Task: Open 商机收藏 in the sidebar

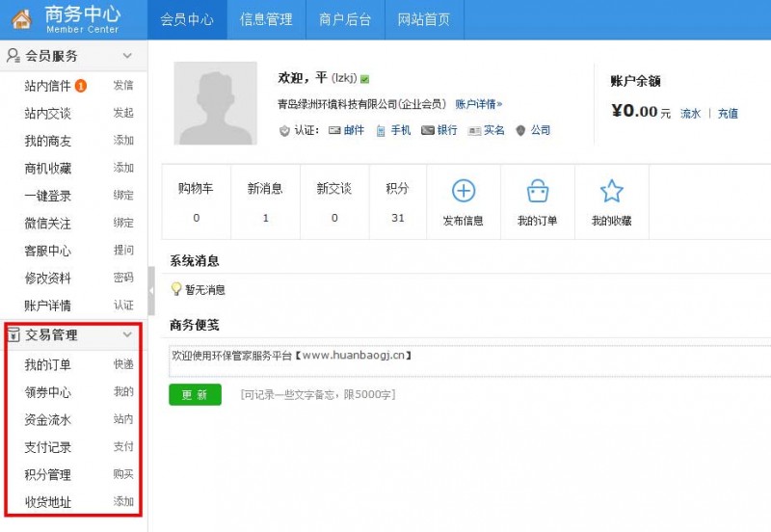Action: click(47, 169)
